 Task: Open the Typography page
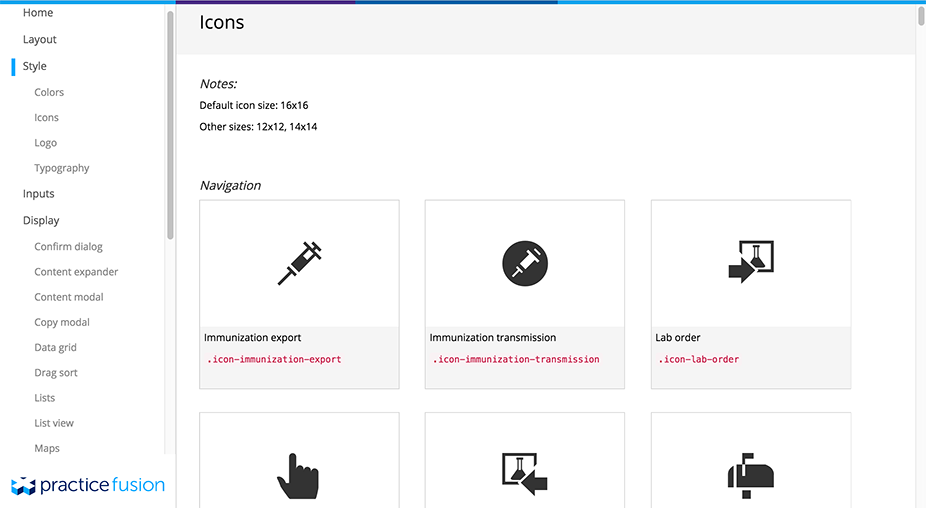click(61, 168)
